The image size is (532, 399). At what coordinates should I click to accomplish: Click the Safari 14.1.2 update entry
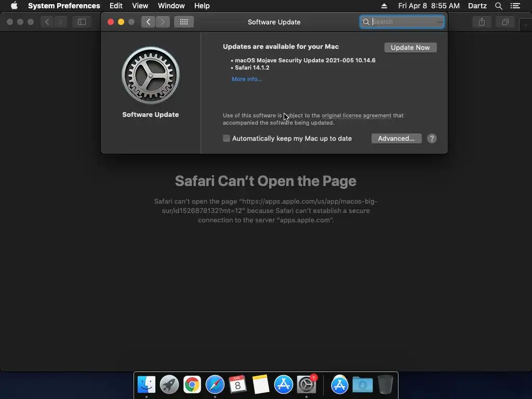(x=252, y=68)
